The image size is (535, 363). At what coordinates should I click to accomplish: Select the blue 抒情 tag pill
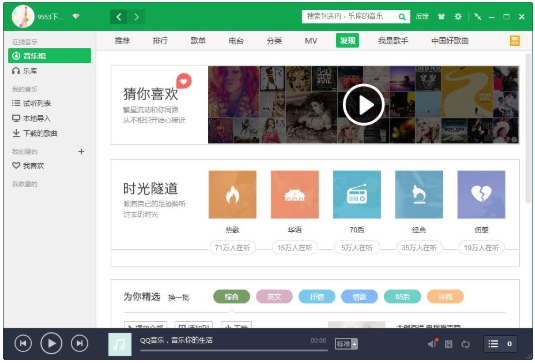coord(317,296)
